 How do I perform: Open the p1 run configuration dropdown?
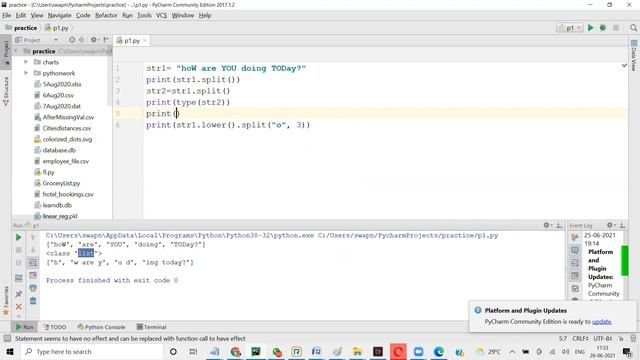pyautogui.click(x=569, y=28)
